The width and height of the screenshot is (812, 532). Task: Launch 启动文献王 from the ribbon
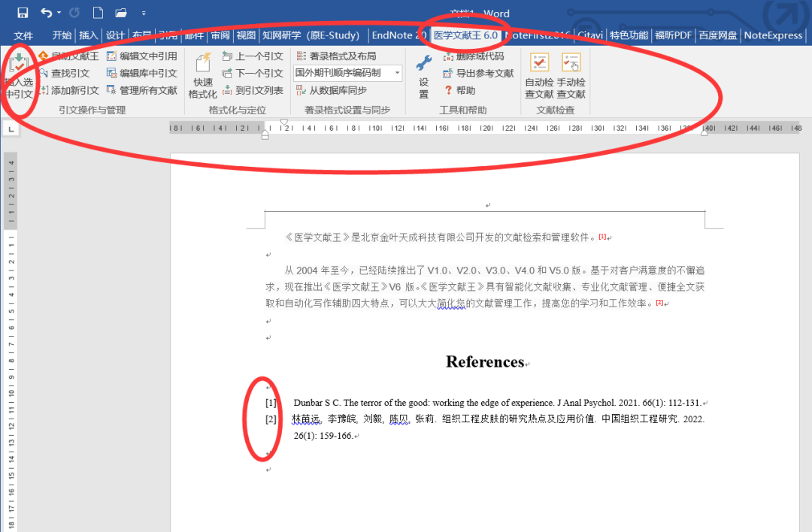point(68,56)
